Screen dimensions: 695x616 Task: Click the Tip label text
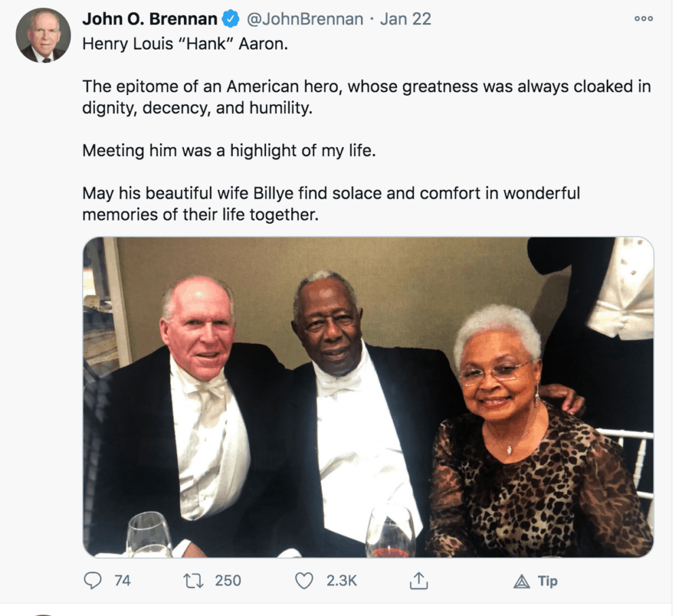pos(548,581)
